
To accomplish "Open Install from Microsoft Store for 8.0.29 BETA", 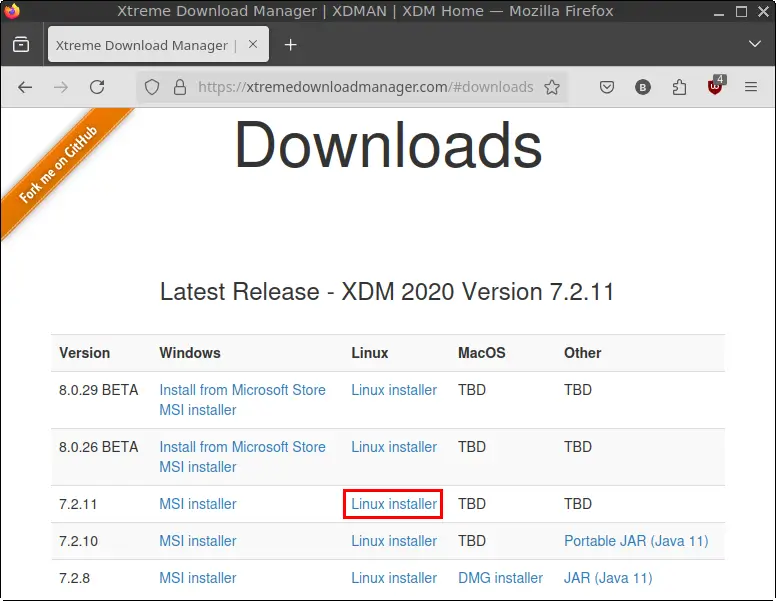I will [x=242, y=390].
